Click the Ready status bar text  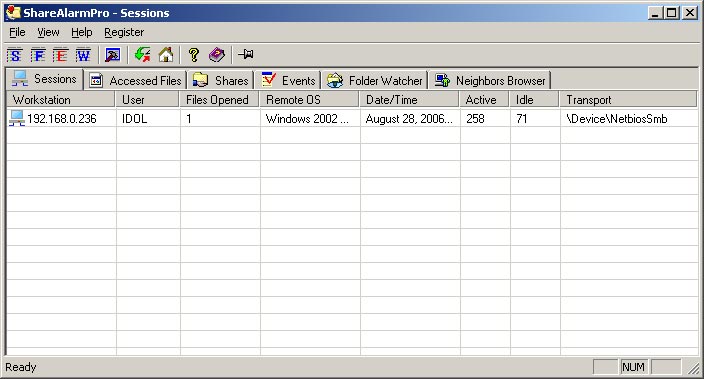point(21,367)
